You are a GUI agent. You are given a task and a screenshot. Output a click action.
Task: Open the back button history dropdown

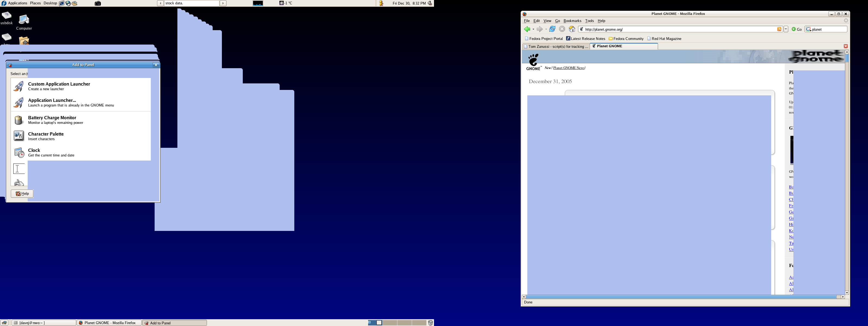click(533, 29)
